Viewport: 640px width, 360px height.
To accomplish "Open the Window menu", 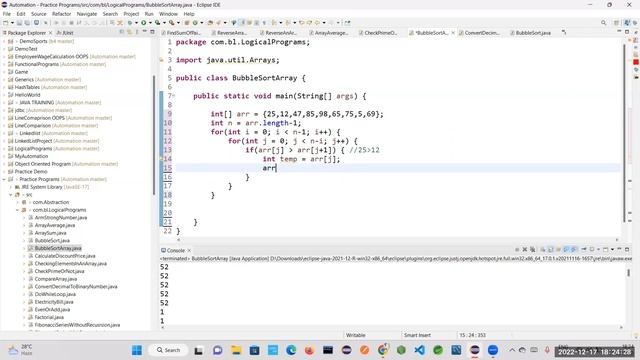I will point(168,14).
